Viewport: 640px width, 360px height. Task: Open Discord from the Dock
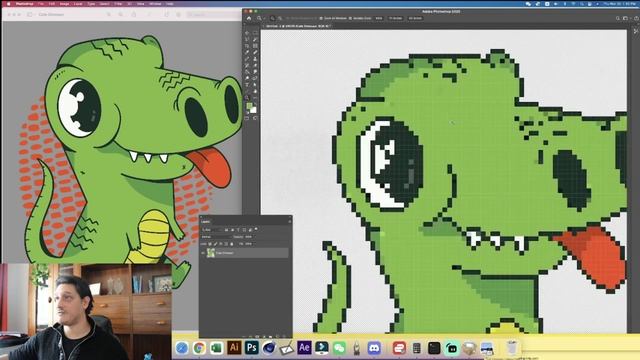pyautogui.click(x=374, y=348)
